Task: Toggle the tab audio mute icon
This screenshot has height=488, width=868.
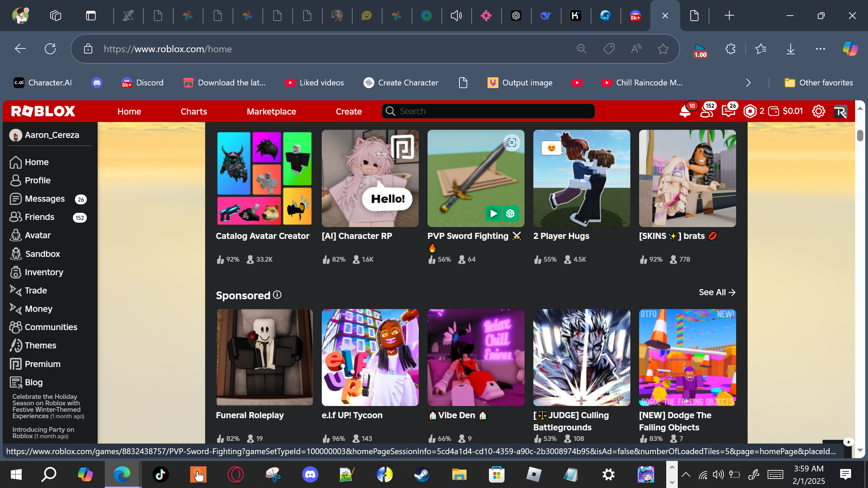Action: coord(456,16)
